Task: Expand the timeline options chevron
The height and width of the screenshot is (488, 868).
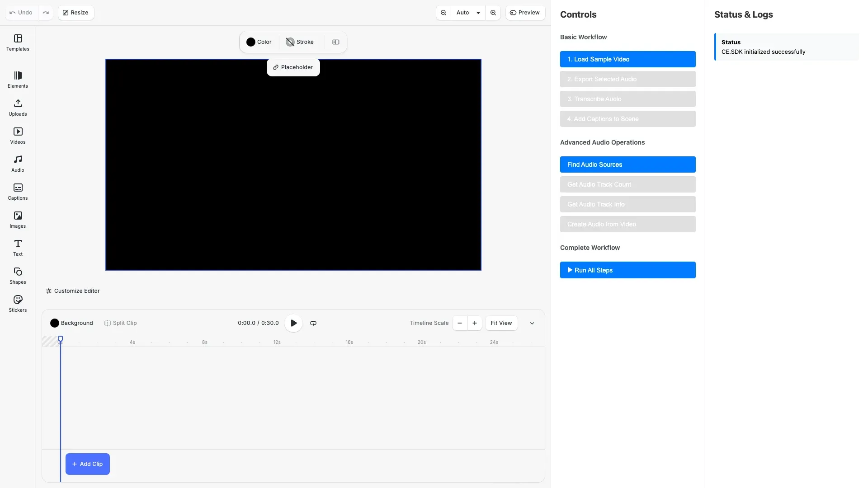Action: point(532,323)
